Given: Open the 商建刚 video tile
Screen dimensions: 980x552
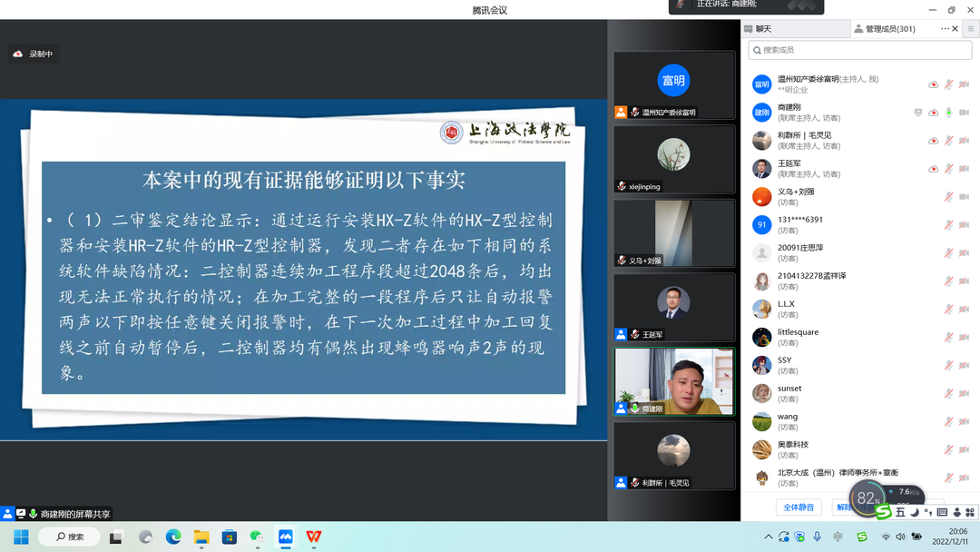Looking at the screenshot, I should (673, 381).
